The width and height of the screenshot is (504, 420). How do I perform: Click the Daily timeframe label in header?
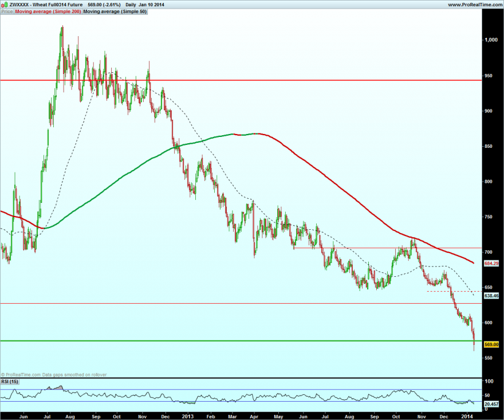131,5
